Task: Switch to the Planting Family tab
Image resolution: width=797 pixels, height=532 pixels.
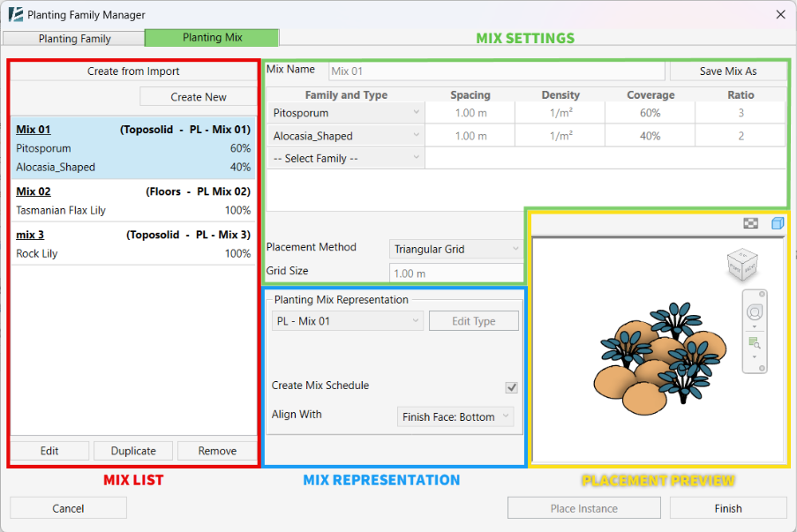Action: click(74, 39)
